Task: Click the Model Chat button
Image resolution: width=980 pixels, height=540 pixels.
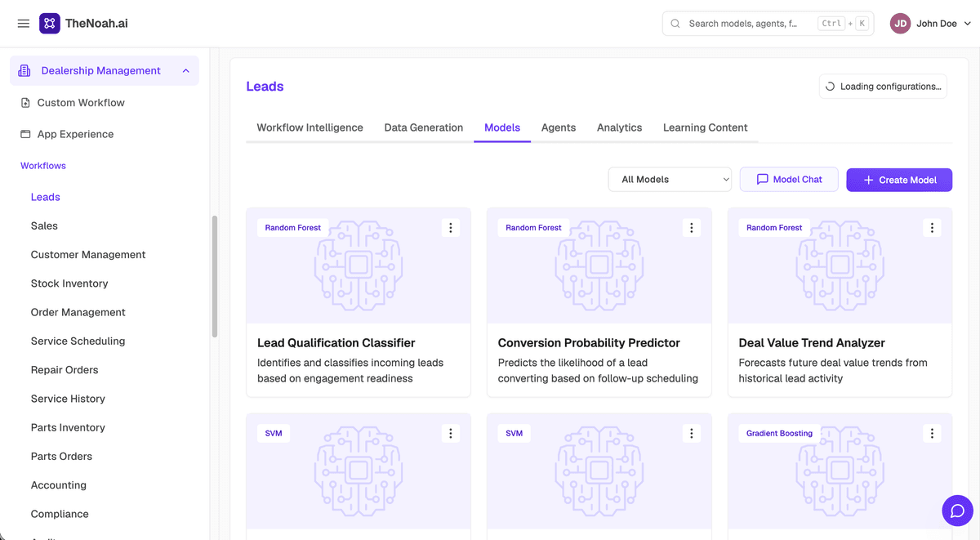Action: (789, 180)
